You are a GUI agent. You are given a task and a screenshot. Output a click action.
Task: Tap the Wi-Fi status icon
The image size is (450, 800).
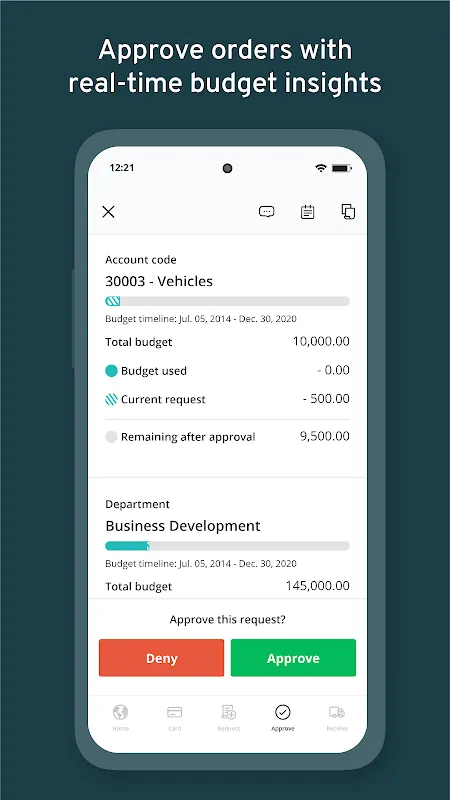click(320, 168)
